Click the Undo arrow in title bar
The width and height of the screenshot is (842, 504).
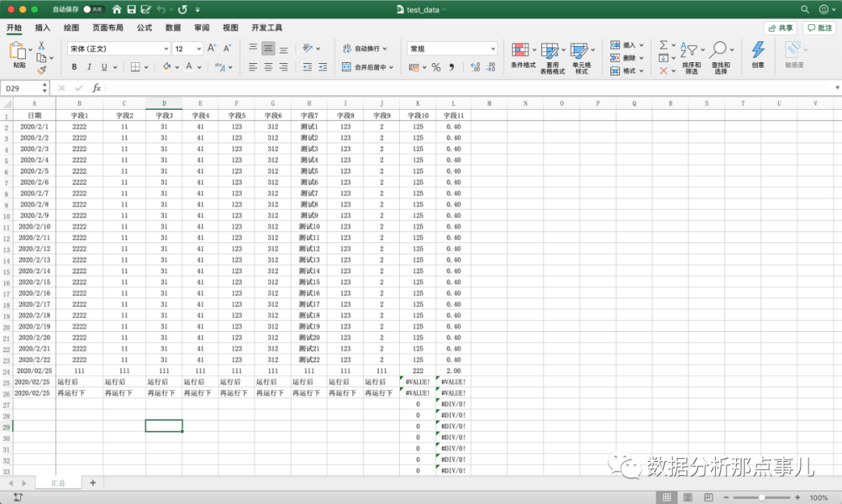[x=161, y=9]
